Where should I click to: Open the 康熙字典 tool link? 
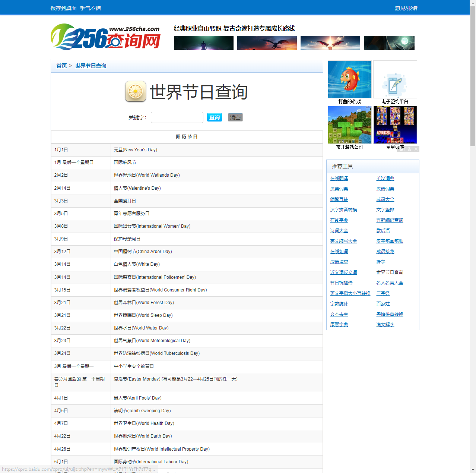(339, 325)
